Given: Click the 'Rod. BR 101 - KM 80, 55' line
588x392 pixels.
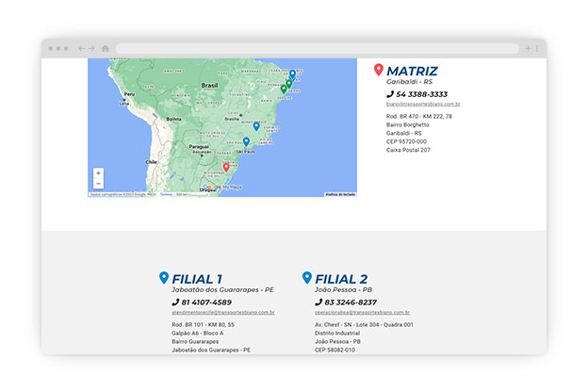Looking at the screenshot, I should pyautogui.click(x=203, y=324).
